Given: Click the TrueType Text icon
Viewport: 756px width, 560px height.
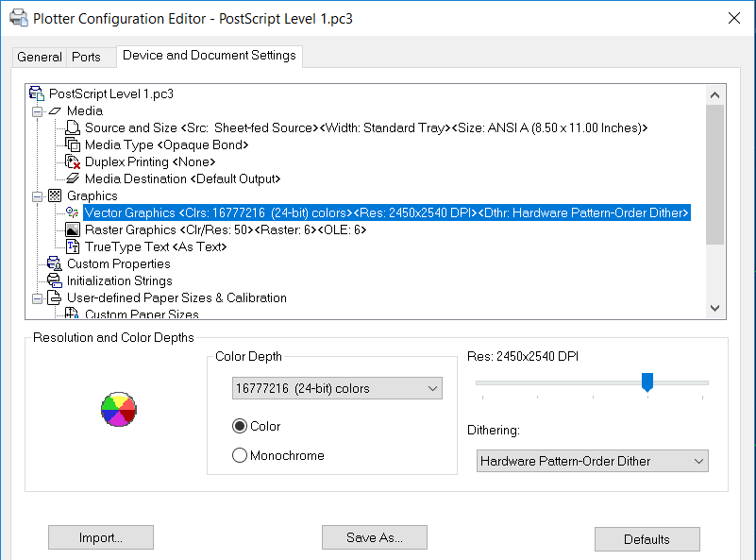Looking at the screenshot, I should coord(73,246).
